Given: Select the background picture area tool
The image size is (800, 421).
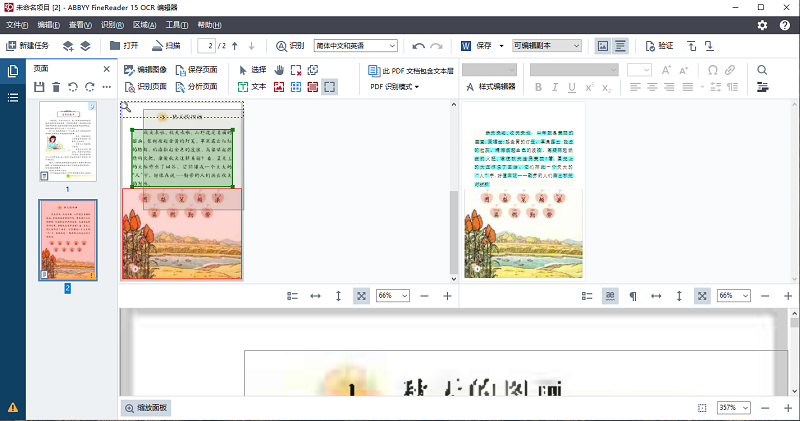Looking at the screenshot, I should 313,87.
